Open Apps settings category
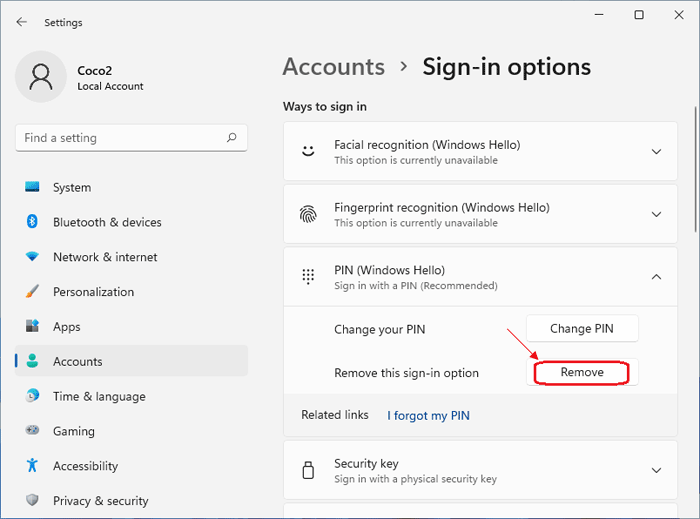Viewport: 700px width, 519px height. coord(131,327)
